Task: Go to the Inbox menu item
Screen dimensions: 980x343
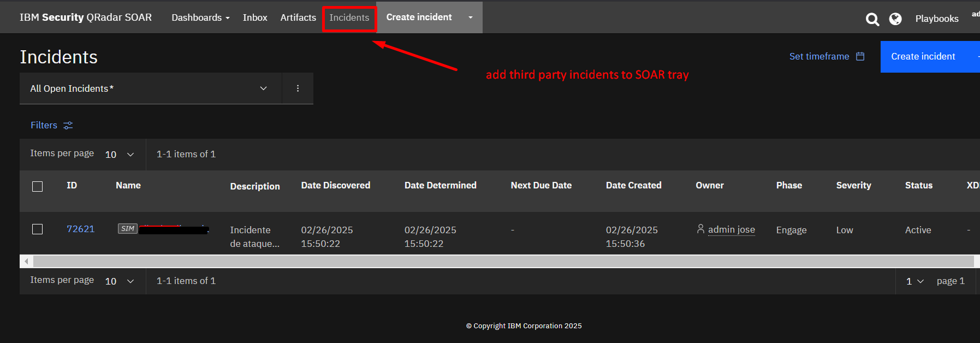Action: click(x=255, y=17)
